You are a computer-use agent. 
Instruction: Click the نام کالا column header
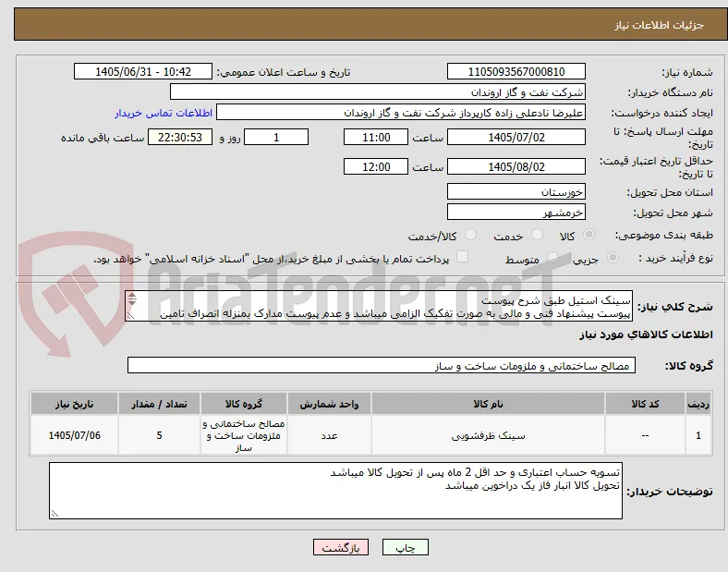pyautogui.click(x=488, y=404)
